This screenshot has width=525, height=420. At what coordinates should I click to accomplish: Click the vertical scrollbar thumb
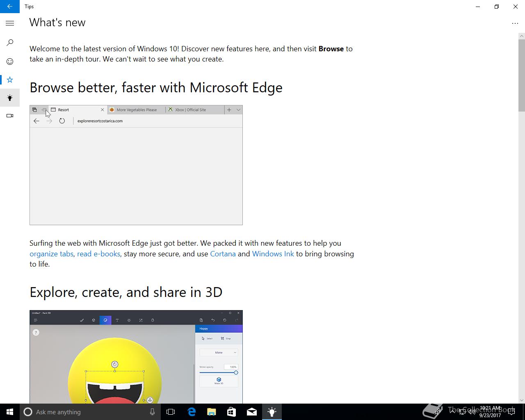521,75
